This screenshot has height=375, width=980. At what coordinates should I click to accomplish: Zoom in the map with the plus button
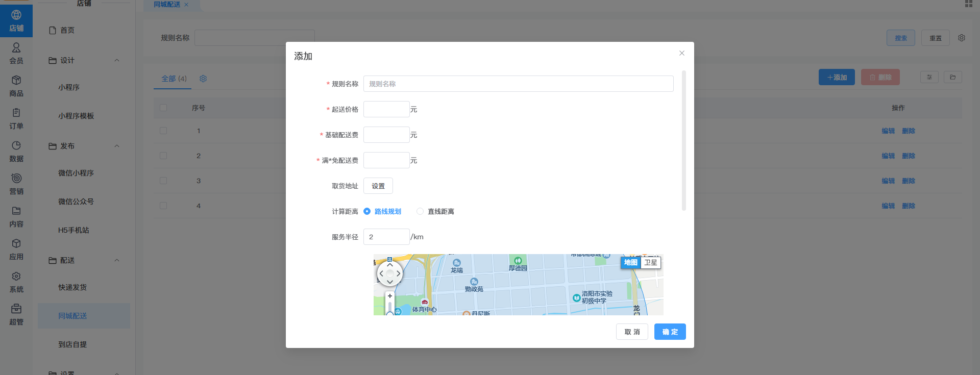click(x=390, y=296)
